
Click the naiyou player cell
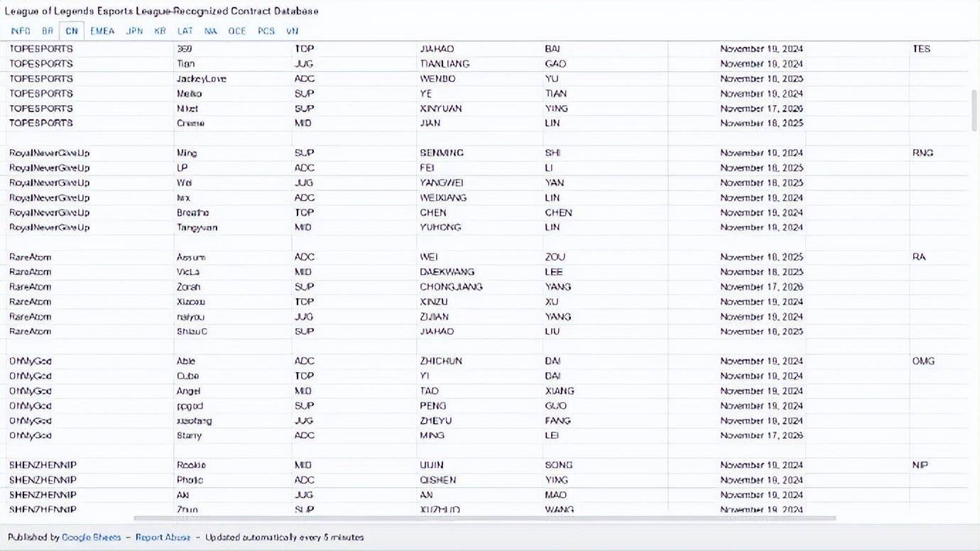[x=189, y=317]
